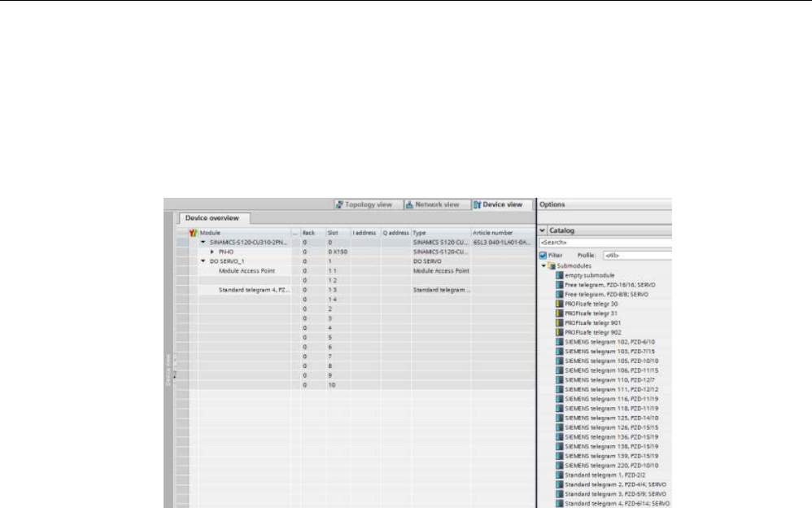The image size is (812, 508).
Task: Switch to Network view tab
Action: pyautogui.click(x=437, y=204)
